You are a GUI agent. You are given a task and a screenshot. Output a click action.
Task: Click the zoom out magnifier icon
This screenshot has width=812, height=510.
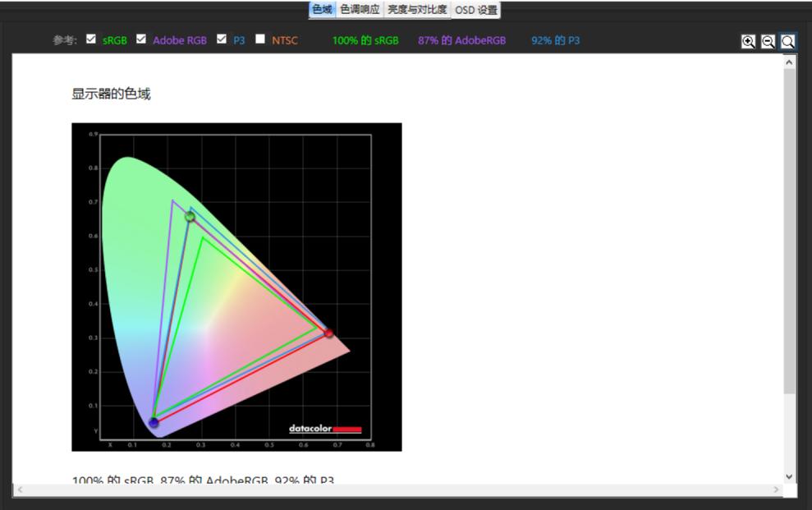[767, 41]
